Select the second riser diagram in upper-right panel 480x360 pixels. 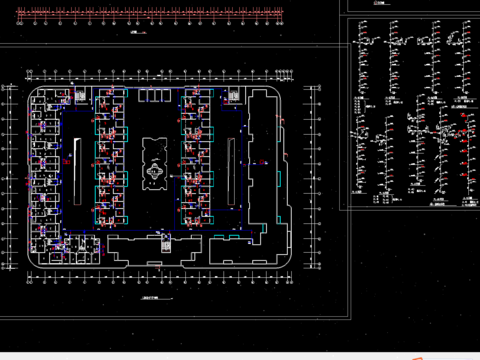395,58
